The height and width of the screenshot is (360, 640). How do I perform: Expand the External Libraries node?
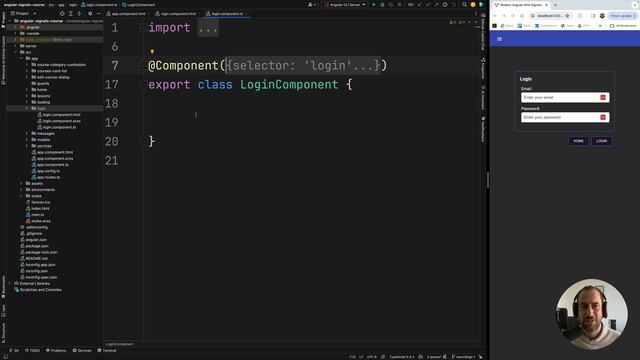[10, 283]
